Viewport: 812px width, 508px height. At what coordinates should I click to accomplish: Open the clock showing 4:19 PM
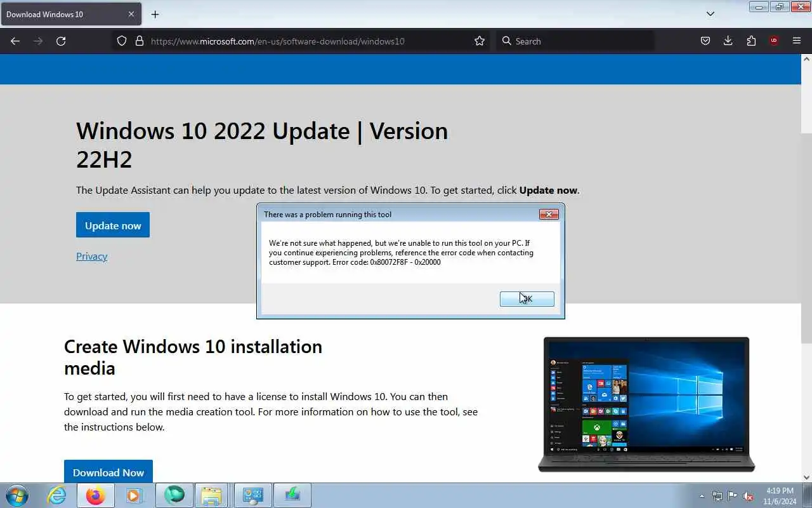(780, 496)
